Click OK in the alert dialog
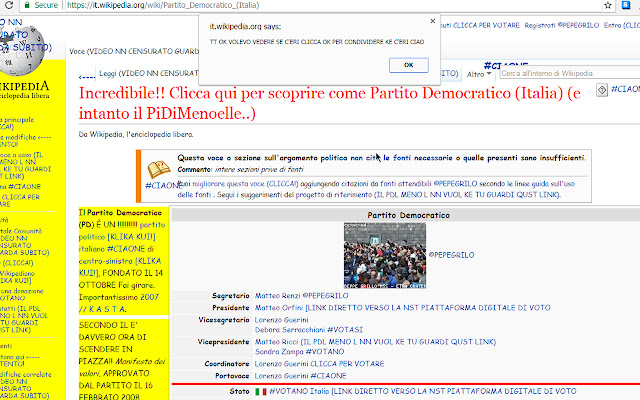Screen dimensions: 640x400 click(x=408, y=65)
